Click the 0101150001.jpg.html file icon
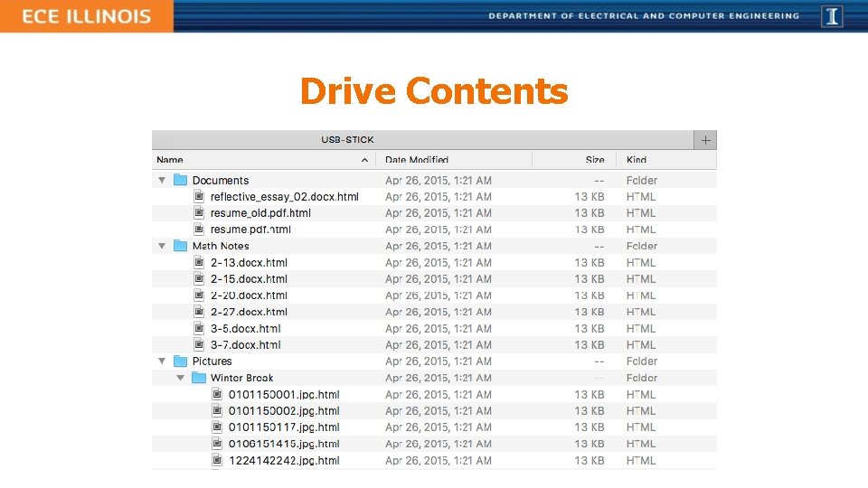This screenshot has height=488, width=868. tap(217, 394)
